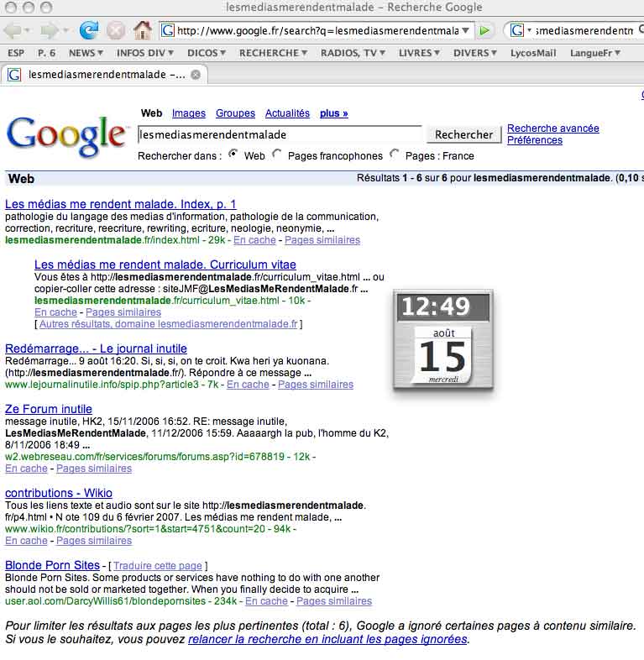
Task: Open Les médias me rendent malade Index result
Action: coord(120,204)
